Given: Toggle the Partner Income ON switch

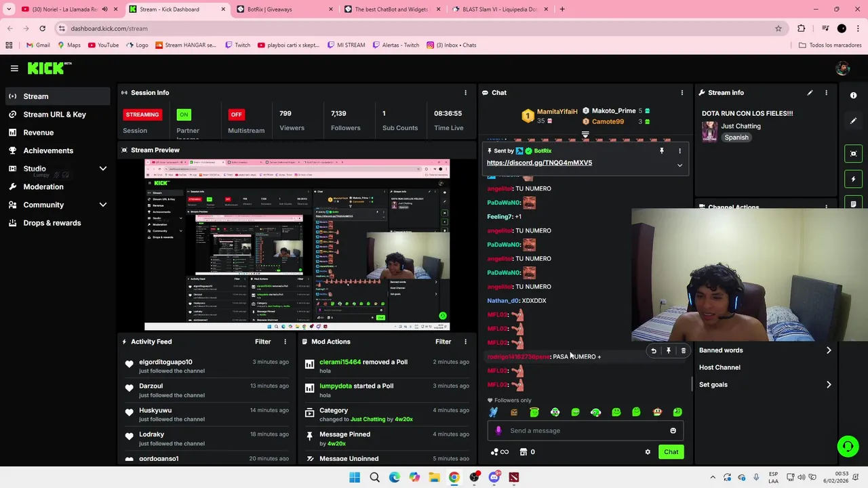Looking at the screenshot, I should tap(184, 115).
